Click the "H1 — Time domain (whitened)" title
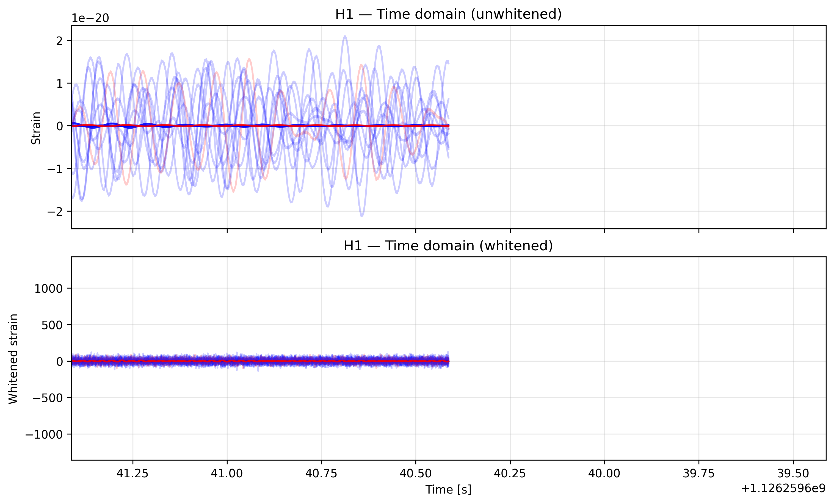The height and width of the screenshot is (504, 834). coord(448,246)
